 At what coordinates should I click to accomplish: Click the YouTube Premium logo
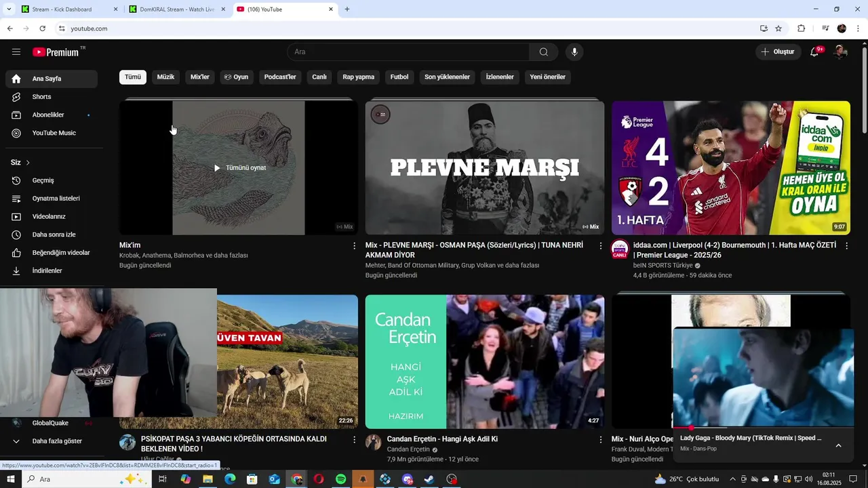pyautogui.click(x=56, y=52)
